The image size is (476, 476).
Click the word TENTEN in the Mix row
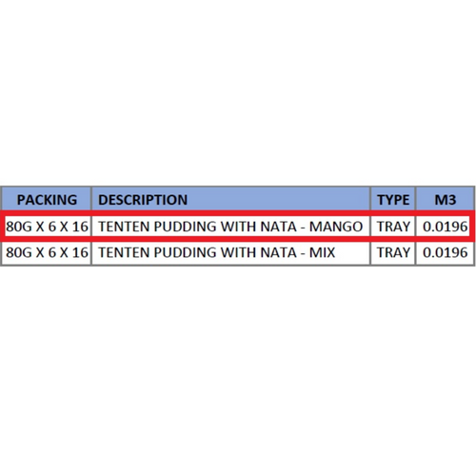pos(125,252)
